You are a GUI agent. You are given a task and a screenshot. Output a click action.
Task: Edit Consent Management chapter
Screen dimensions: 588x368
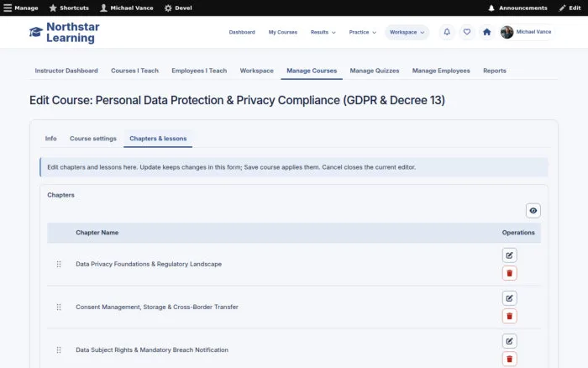coord(509,298)
